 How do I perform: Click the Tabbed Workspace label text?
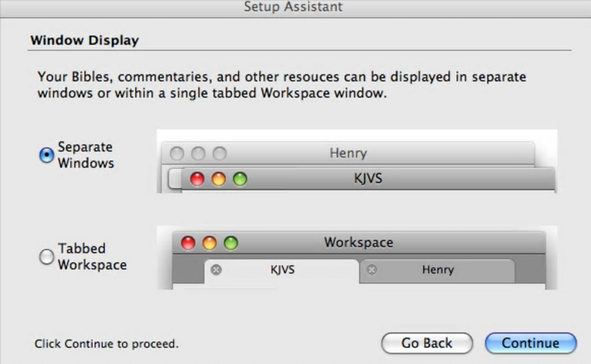[92, 257]
